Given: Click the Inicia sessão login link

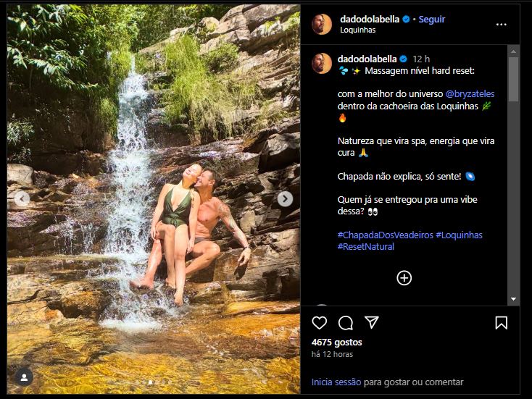Looking at the screenshot, I should point(336,382).
